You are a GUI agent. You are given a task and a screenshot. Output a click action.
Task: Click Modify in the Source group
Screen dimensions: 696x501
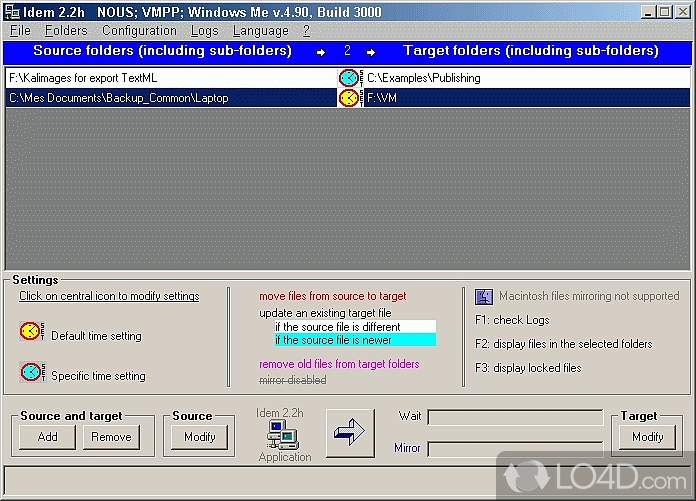[200, 437]
